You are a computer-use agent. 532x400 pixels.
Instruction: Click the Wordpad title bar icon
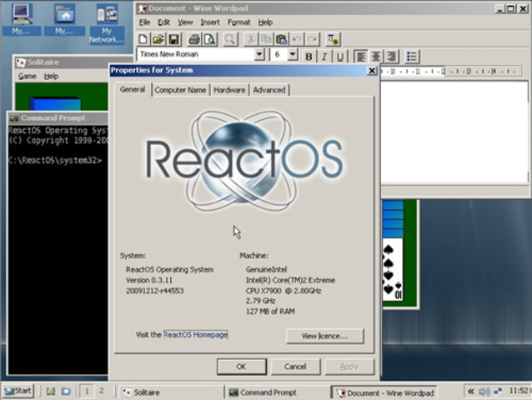(x=143, y=8)
